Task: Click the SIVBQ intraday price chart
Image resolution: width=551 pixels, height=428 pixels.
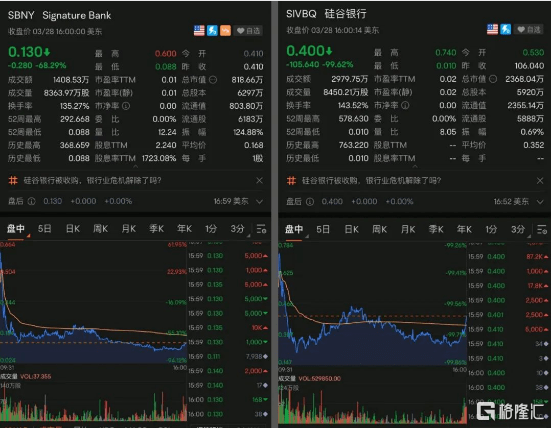Action: (372, 305)
